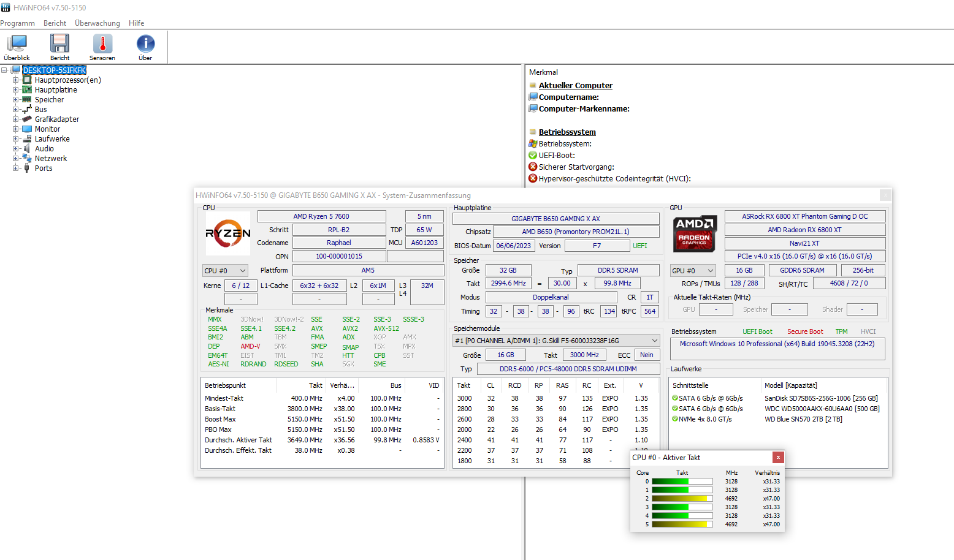
Task: Click the computer icon beside Computername
Action: pyautogui.click(x=533, y=97)
